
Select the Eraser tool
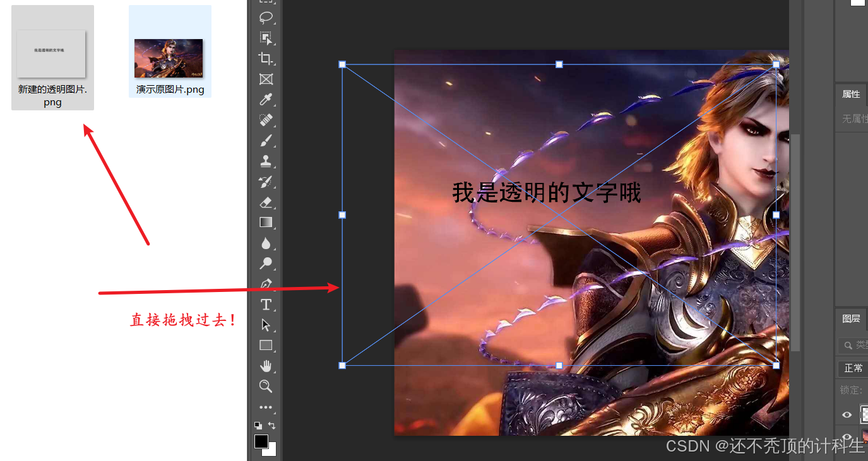click(x=266, y=202)
